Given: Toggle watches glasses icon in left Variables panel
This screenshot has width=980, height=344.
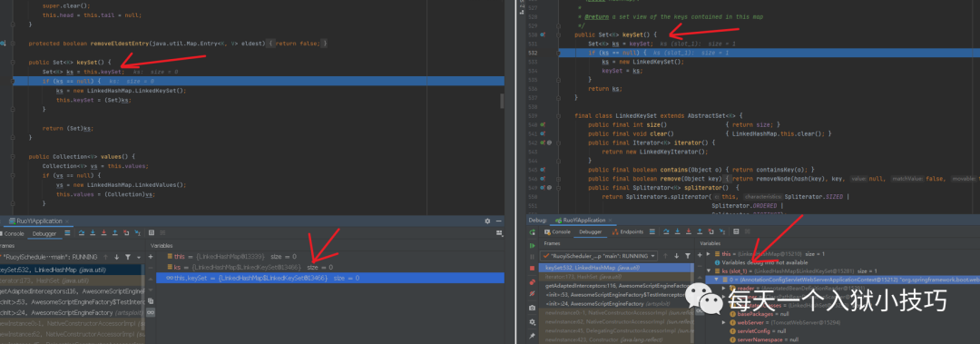Looking at the screenshot, I should coord(151,312).
